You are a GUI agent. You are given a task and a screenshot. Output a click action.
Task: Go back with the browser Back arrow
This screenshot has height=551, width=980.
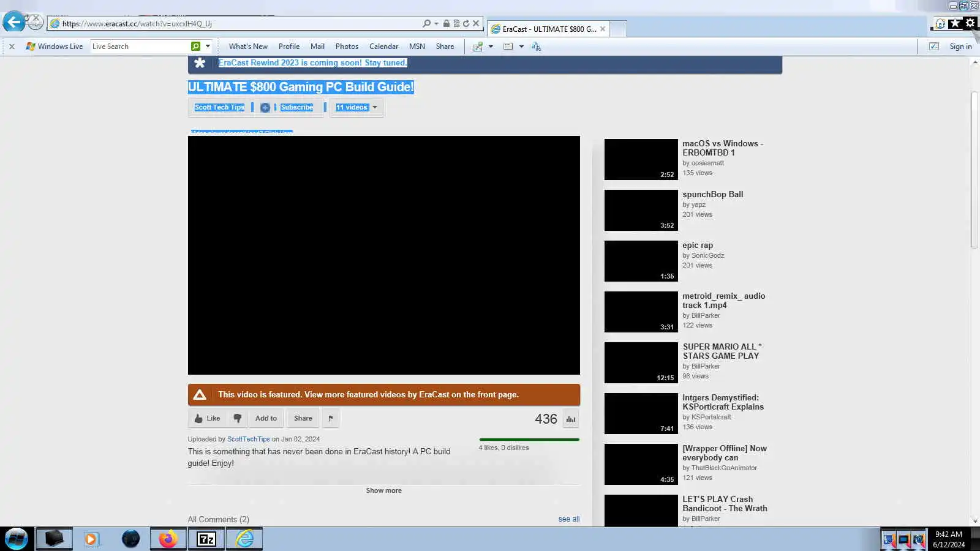tap(13, 23)
